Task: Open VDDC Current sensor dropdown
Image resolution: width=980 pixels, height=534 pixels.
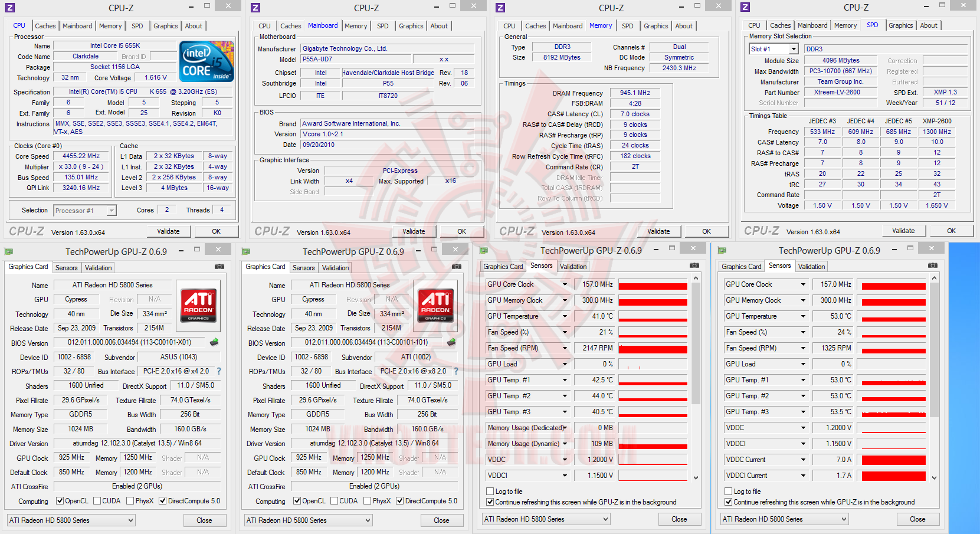Action: pos(803,460)
